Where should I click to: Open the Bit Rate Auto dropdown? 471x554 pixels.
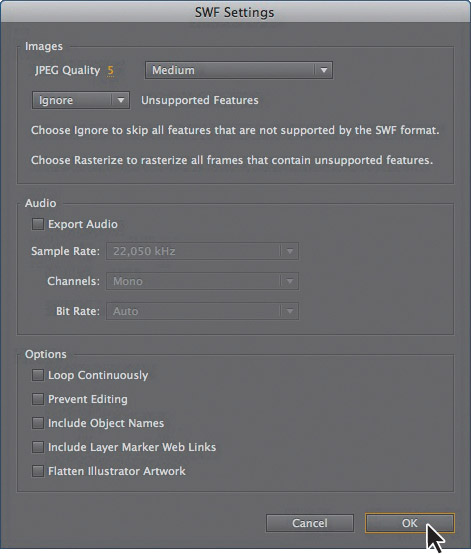(x=202, y=311)
